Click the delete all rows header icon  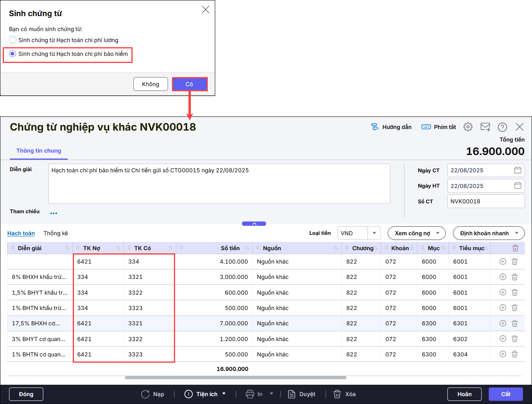515,248
